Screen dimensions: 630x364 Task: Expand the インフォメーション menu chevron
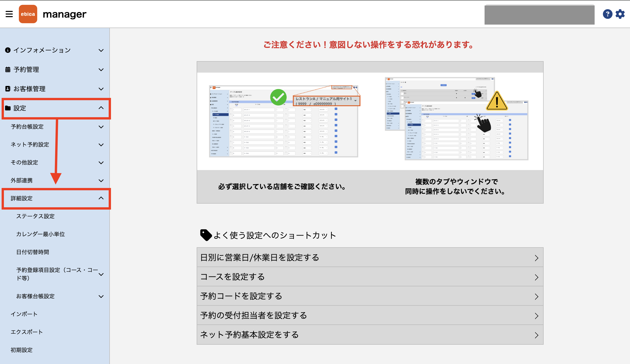pos(101,50)
